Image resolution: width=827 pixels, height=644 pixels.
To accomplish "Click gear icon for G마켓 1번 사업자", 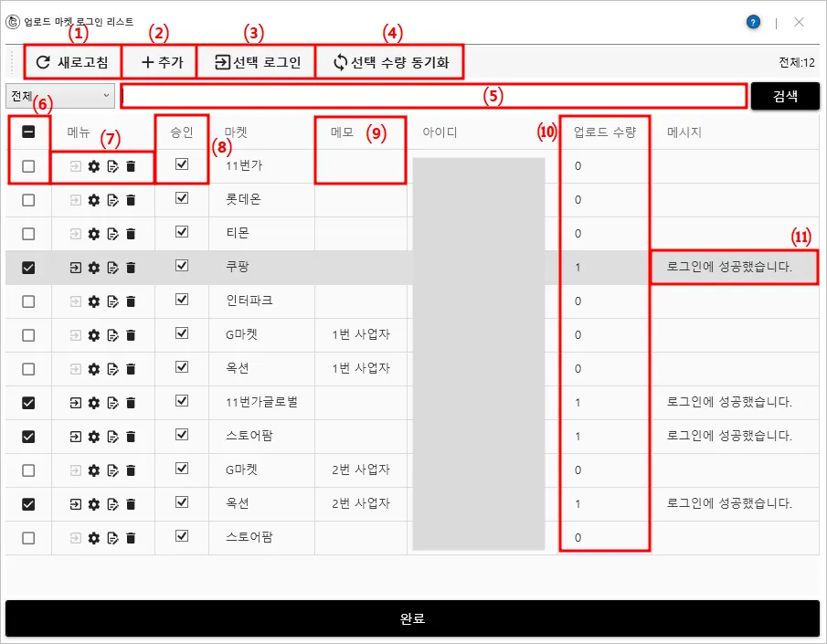I will 94,335.
